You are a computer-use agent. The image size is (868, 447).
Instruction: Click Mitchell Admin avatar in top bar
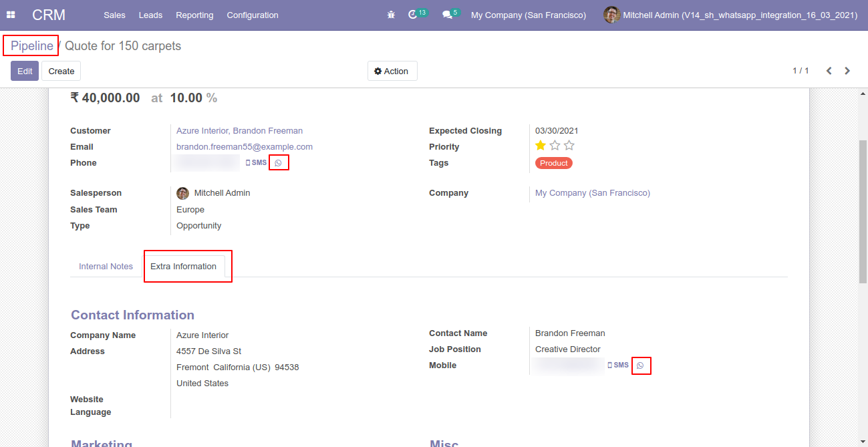tap(611, 15)
